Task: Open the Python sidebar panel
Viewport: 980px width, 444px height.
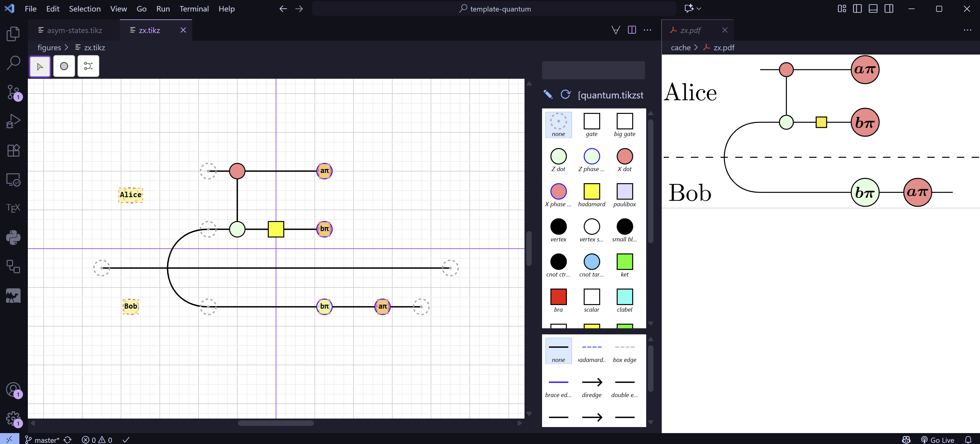Action: [x=13, y=237]
